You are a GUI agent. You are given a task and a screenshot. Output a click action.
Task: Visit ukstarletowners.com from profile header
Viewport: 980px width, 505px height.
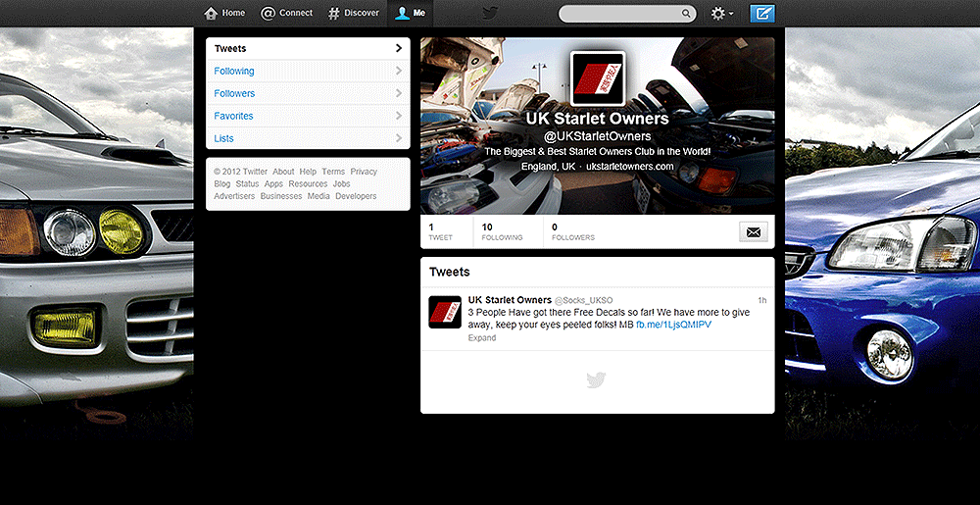[x=630, y=167]
